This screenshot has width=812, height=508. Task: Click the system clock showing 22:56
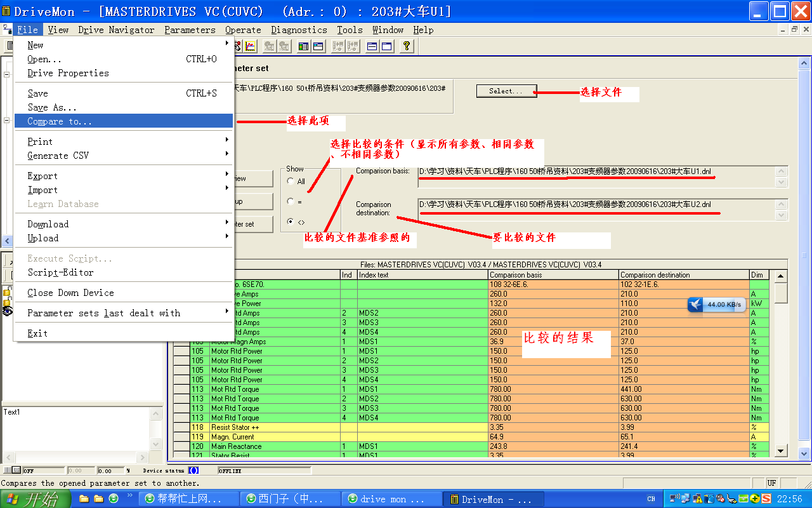point(790,499)
